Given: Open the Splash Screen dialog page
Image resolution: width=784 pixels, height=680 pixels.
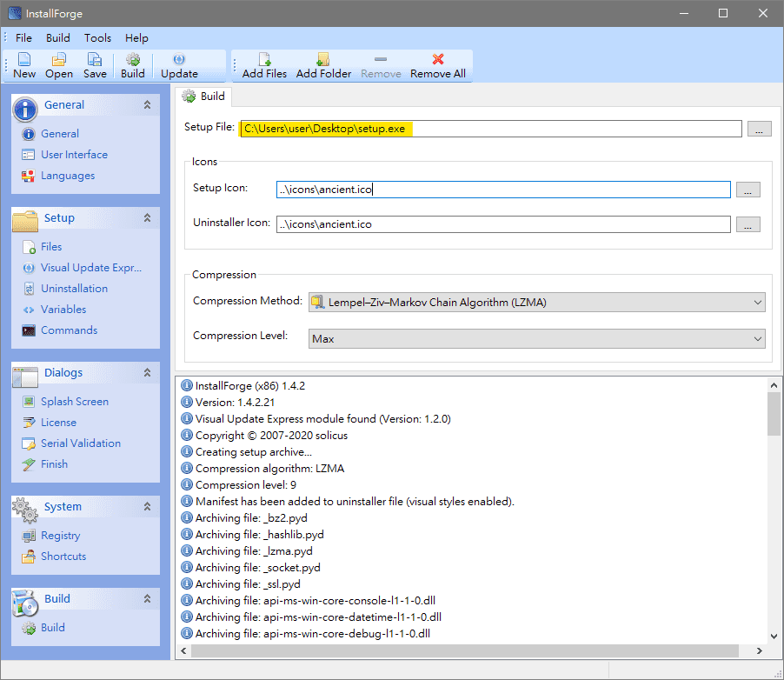Looking at the screenshot, I should point(75,401).
